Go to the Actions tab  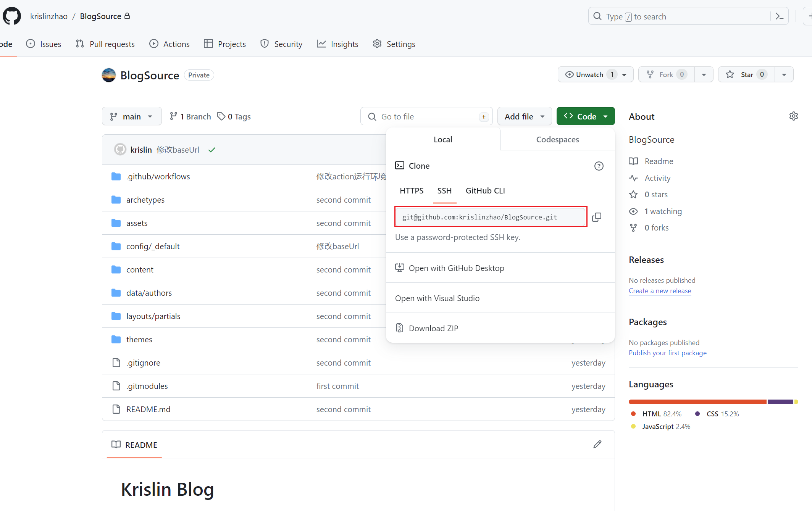170,44
